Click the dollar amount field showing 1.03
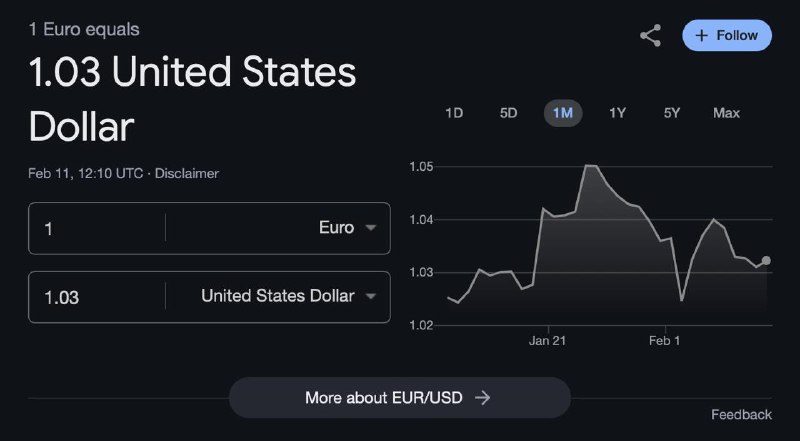The image size is (800, 441). [x=95, y=297]
